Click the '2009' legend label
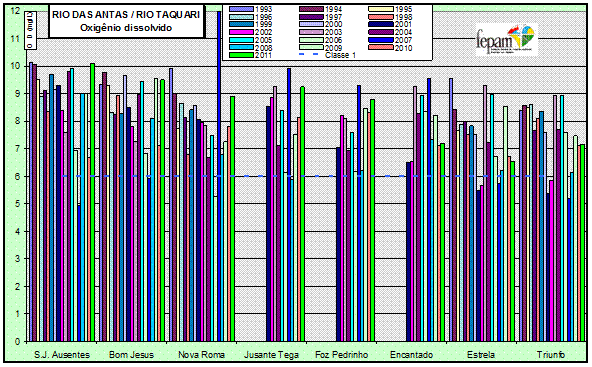The height and width of the screenshot is (367, 592). click(333, 48)
